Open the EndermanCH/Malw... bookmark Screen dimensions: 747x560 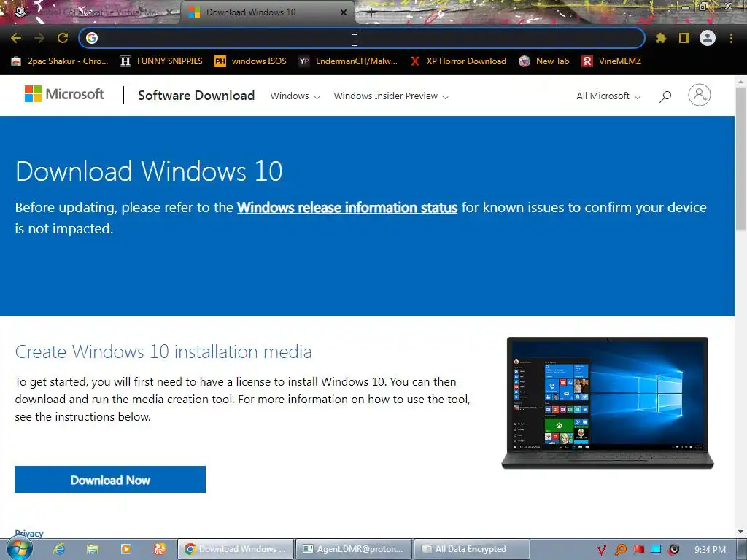coord(348,61)
